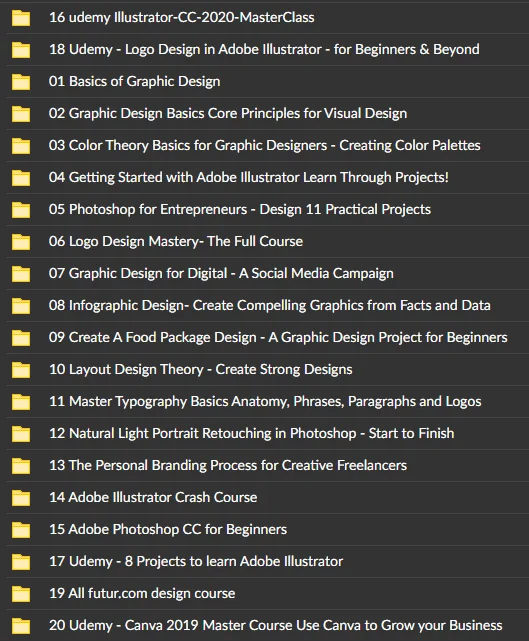Open '01 Basics of Graphic Design' name
Image resolution: width=529 pixels, height=641 pixels.
click(134, 81)
